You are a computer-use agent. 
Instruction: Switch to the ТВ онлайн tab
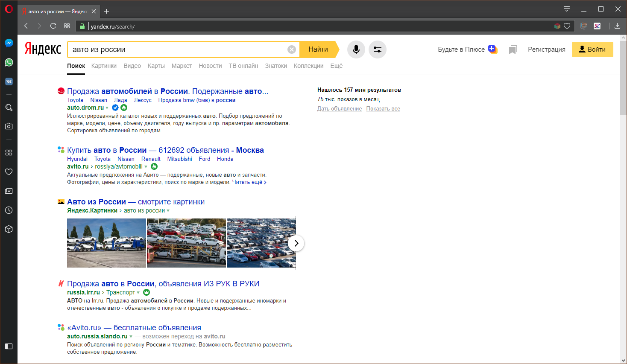(243, 66)
